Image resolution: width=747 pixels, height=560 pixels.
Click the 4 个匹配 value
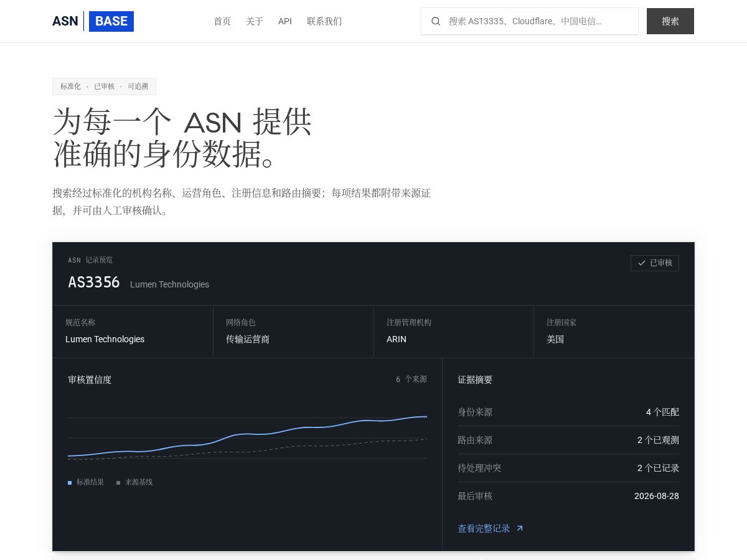[662, 412]
